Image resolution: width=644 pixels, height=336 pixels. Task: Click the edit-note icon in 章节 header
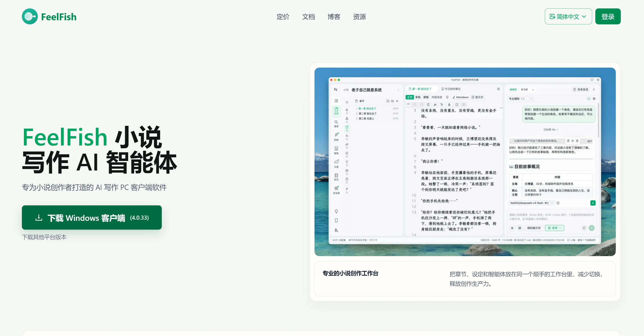click(x=388, y=101)
